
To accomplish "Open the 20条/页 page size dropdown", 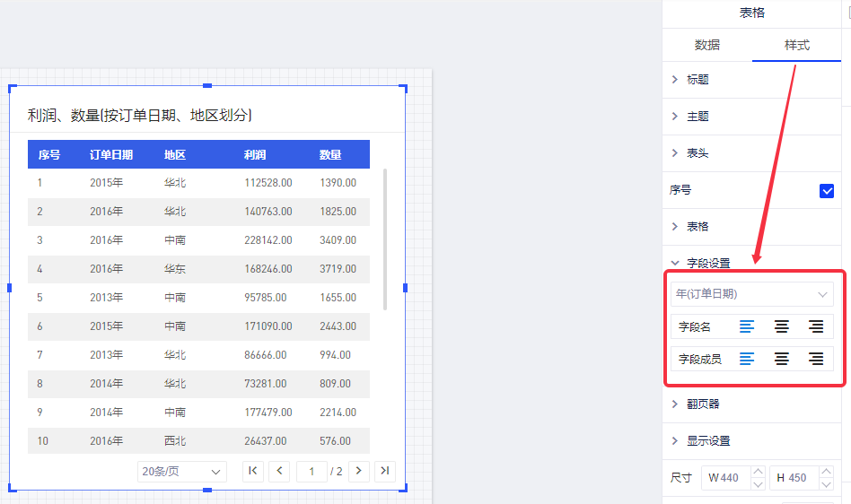I will pyautogui.click(x=182, y=471).
